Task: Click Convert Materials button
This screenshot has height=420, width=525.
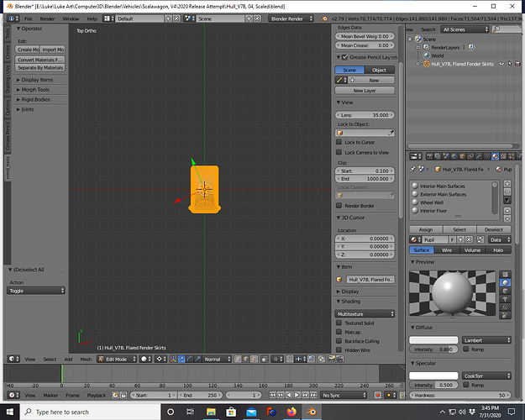Action: pyautogui.click(x=40, y=60)
